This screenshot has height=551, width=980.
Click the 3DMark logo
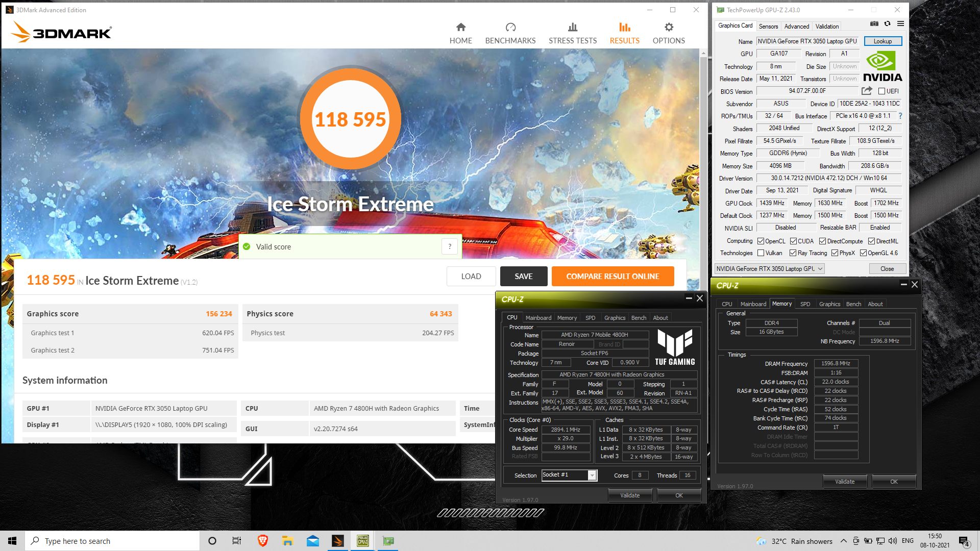tap(61, 32)
